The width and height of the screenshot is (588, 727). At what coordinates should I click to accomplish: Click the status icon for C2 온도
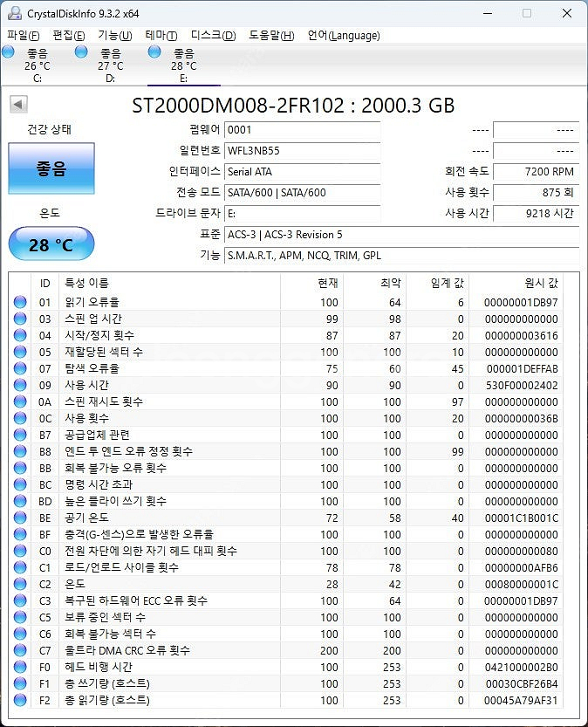pos(20,584)
